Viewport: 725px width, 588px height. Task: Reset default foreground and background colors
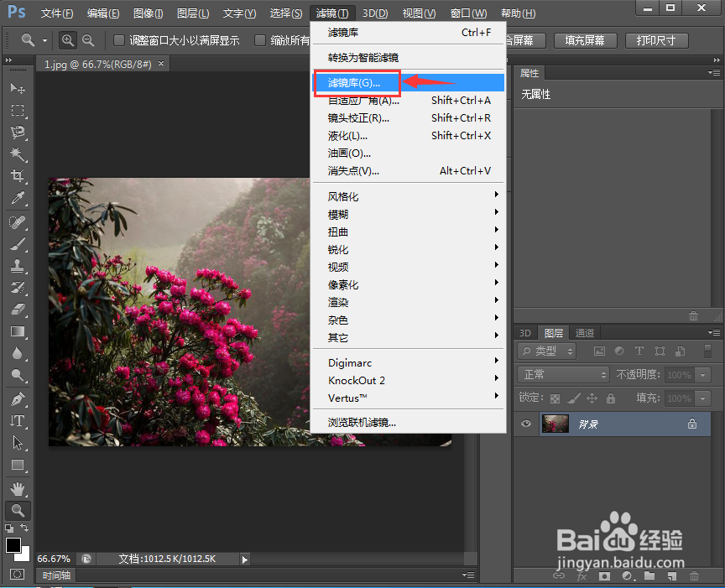click(x=9, y=528)
